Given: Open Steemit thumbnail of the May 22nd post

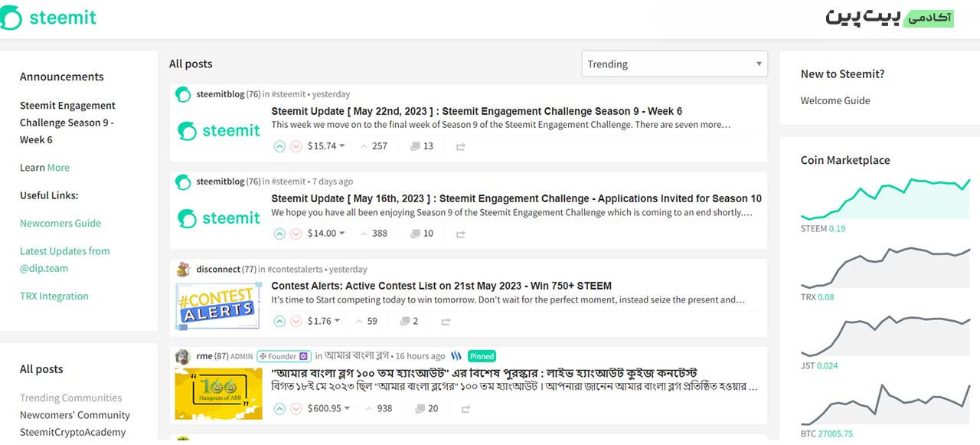Looking at the screenshot, I should (x=219, y=131).
